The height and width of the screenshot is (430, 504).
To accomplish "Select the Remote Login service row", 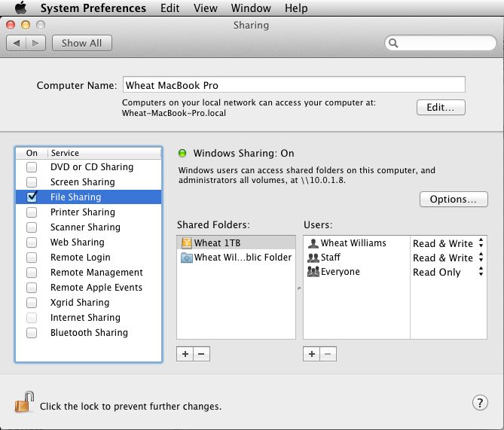I will (x=88, y=258).
